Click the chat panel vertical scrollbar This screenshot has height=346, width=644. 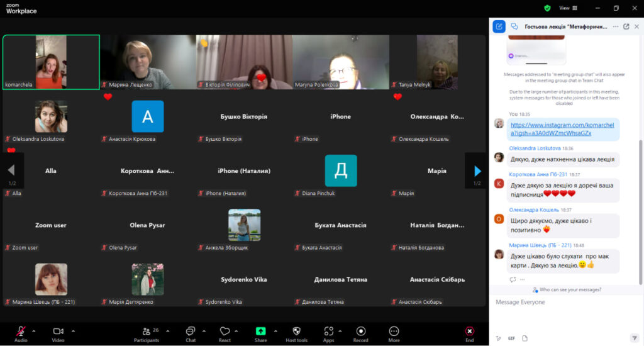tap(640, 208)
